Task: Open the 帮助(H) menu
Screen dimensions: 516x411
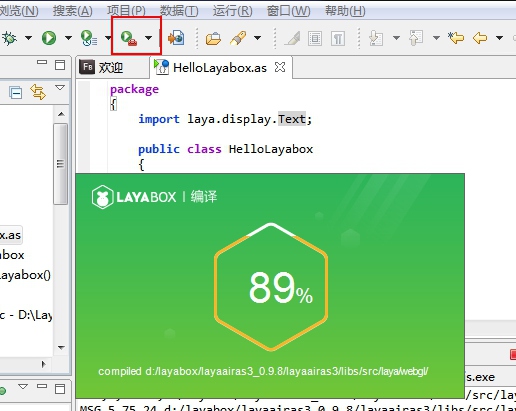Action: coord(345,11)
